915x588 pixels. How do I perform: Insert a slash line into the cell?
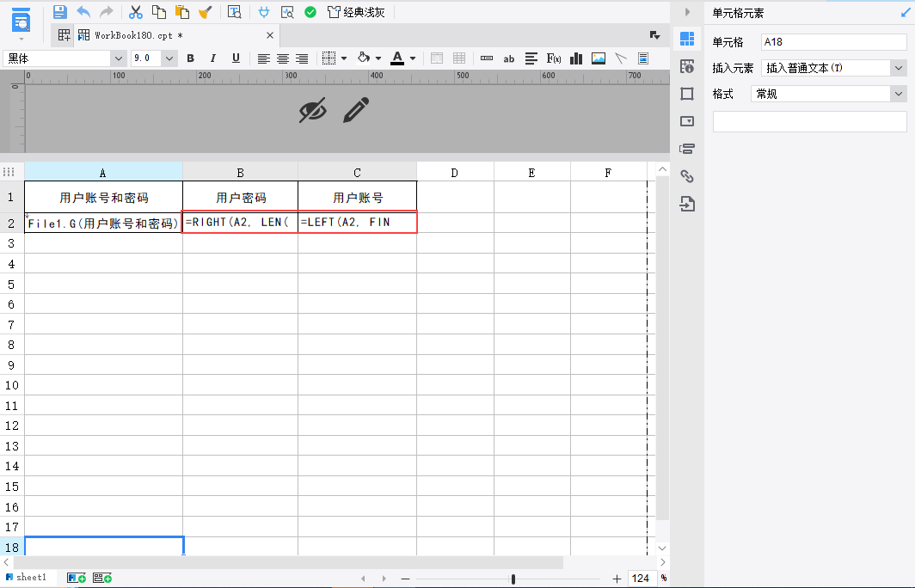(x=621, y=58)
